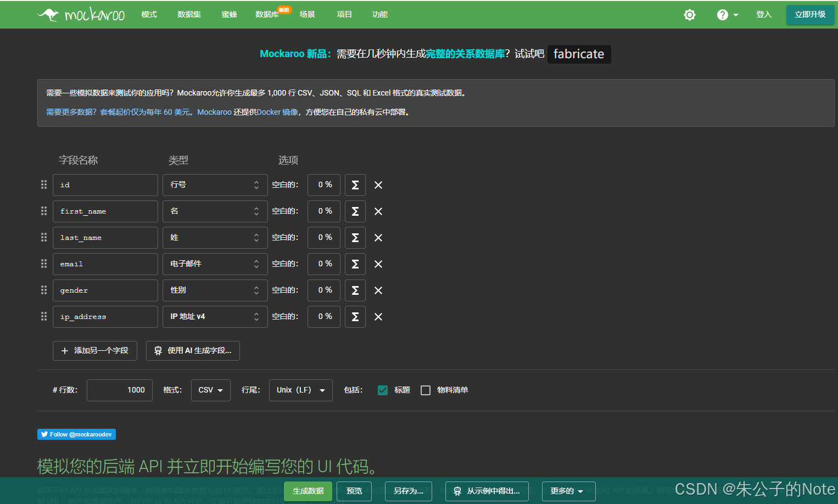Focus the row count field showing 1000
The height and width of the screenshot is (504, 838).
click(x=120, y=390)
